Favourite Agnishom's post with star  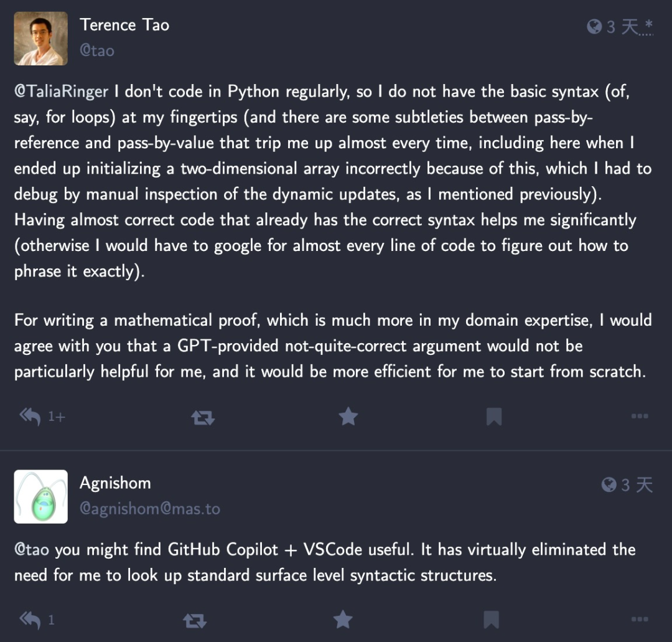point(343,620)
